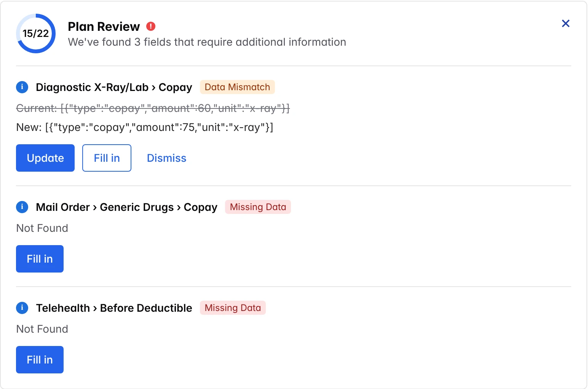Update the Diagnostic X-Ray/Lab copay value
This screenshot has width=588, height=389.
click(45, 158)
